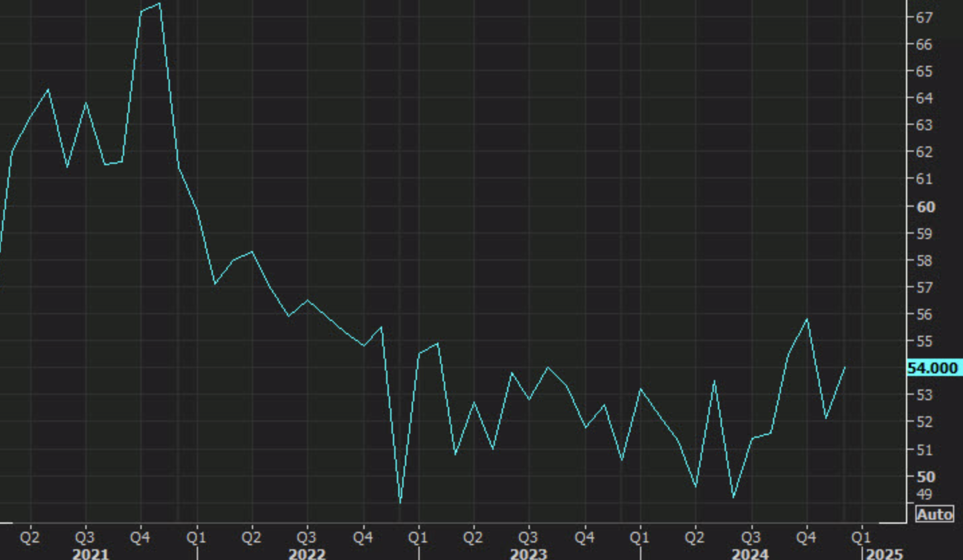
Task: Select the 63 value on price axis
Action: (924, 125)
